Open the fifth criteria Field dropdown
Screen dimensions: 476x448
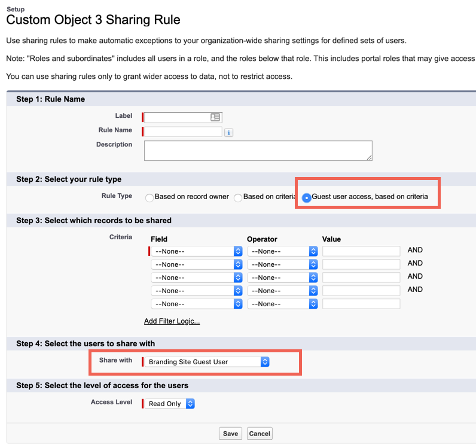[x=196, y=304]
